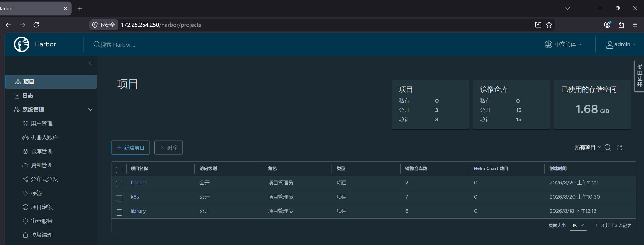Bookmark this page with the star icon

click(x=549, y=25)
